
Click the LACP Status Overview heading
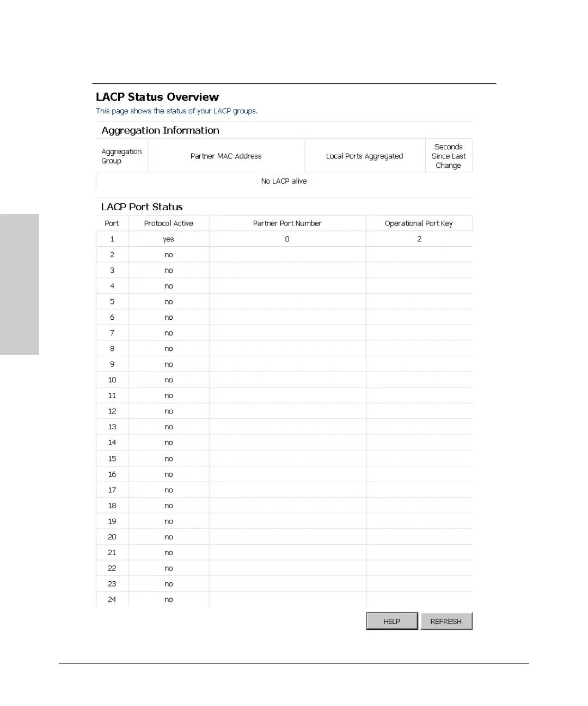point(157,97)
